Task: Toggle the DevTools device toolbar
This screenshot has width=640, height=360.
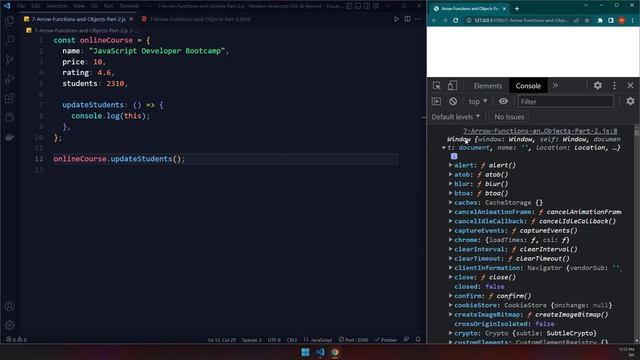Action: pyautogui.click(x=452, y=86)
